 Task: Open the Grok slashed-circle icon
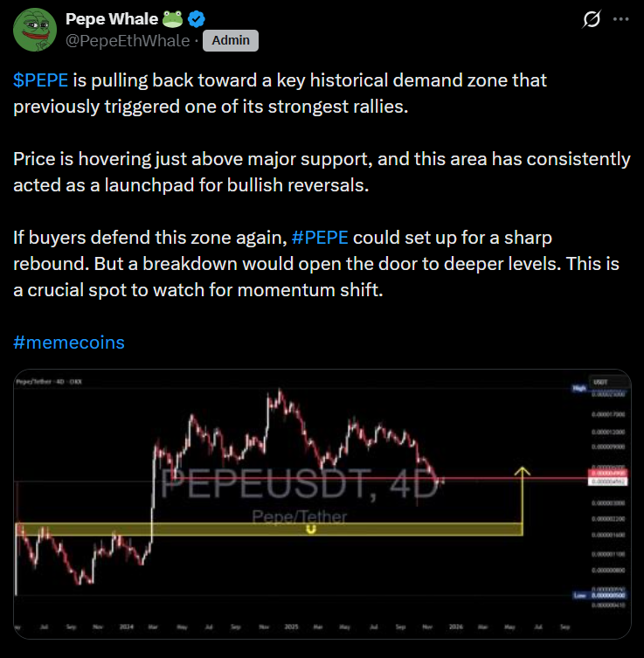pos(590,18)
